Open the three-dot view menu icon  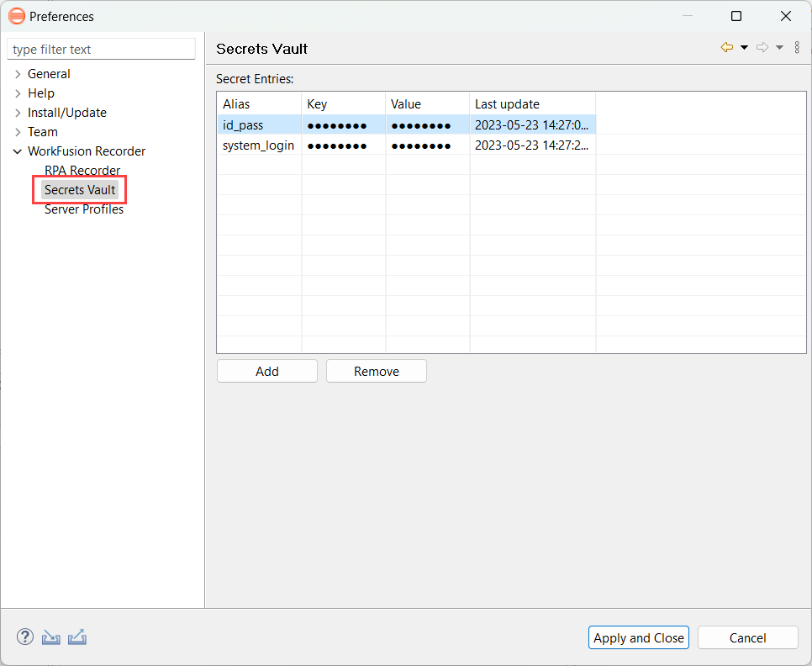point(797,48)
